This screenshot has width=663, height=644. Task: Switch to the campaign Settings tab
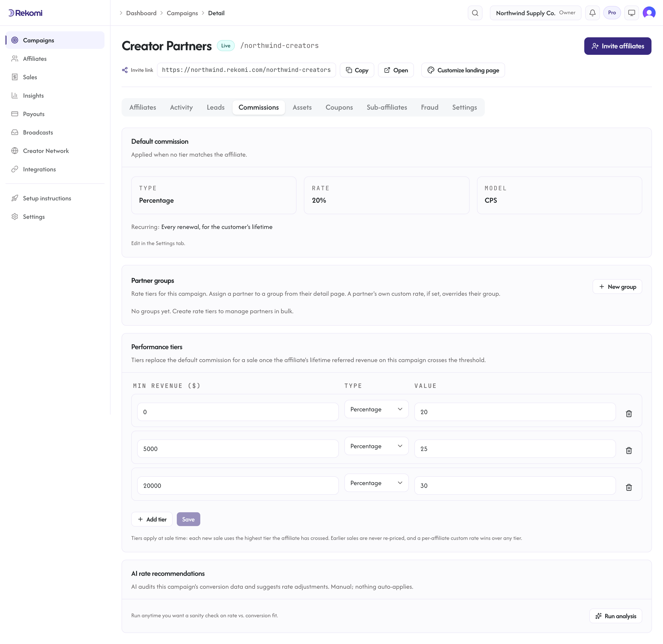(x=464, y=107)
